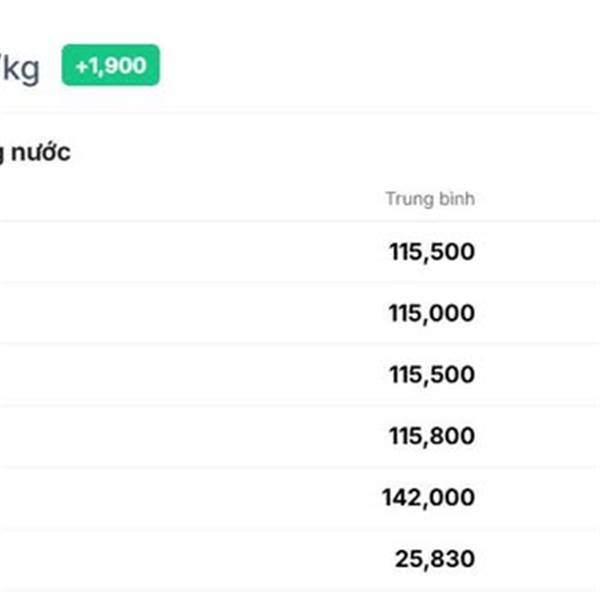Click the divider between 142,000 and 25,830 rows
The image size is (600, 600).
click(x=300, y=529)
